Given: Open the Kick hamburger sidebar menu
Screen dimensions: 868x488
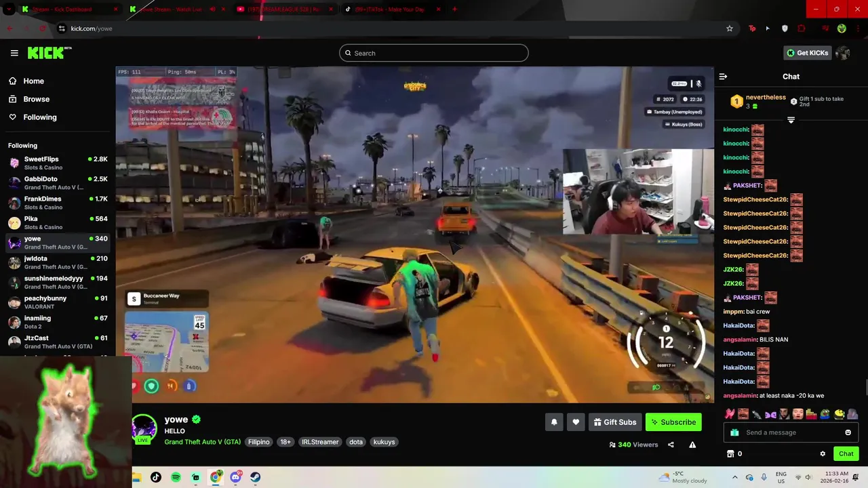Looking at the screenshot, I should click(14, 53).
